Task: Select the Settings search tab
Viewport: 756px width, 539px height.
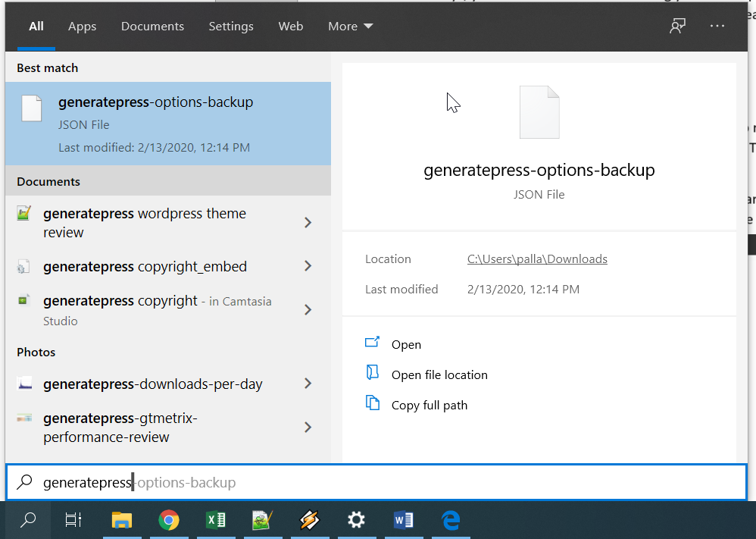Action: point(231,26)
